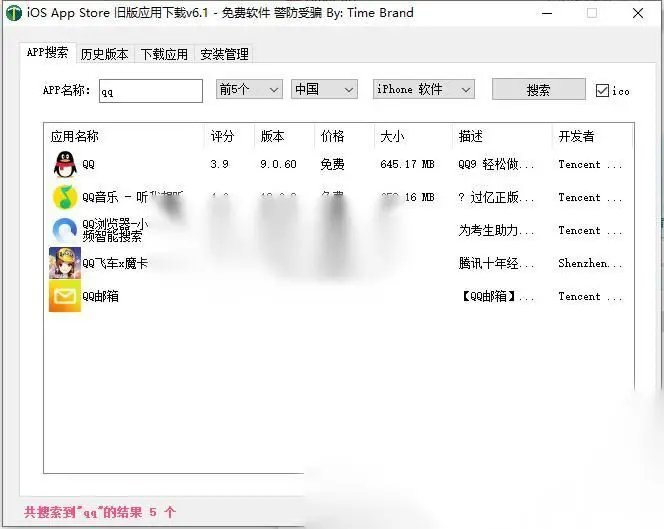
Task: Click developer 'Shenzhen...' cell
Action: [590, 263]
